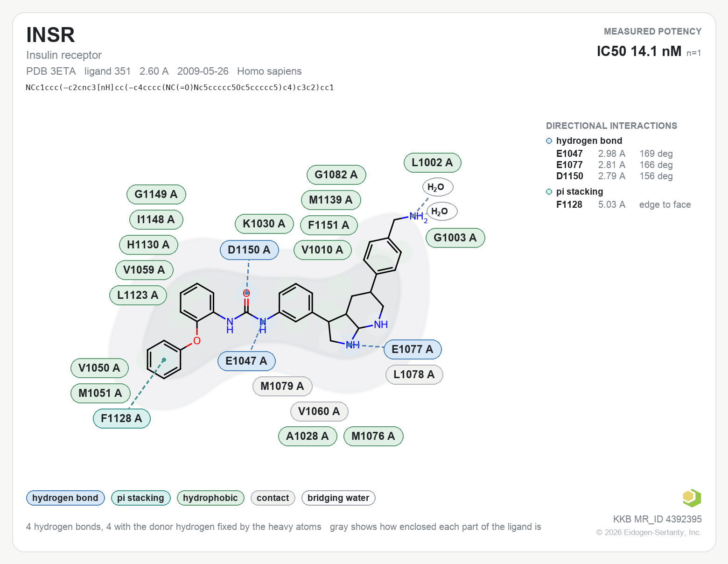This screenshot has width=728, height=564.
Task: Select the pi stacking legend pill
Action: point(141,498)
